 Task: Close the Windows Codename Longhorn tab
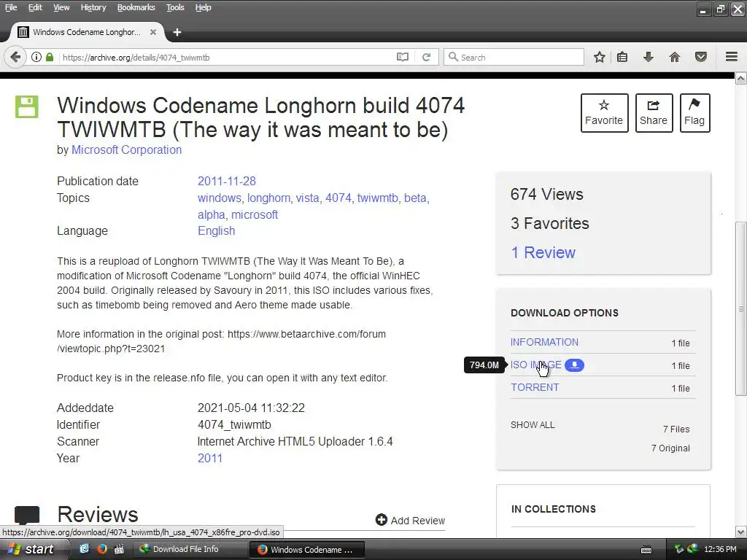pyautogui.click(x=153, y=32)
